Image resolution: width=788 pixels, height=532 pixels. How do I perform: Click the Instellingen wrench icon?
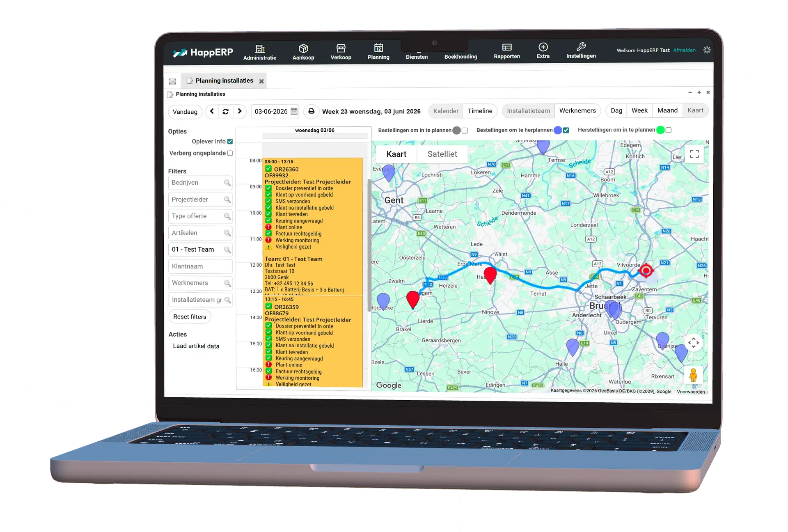point(581,46)
